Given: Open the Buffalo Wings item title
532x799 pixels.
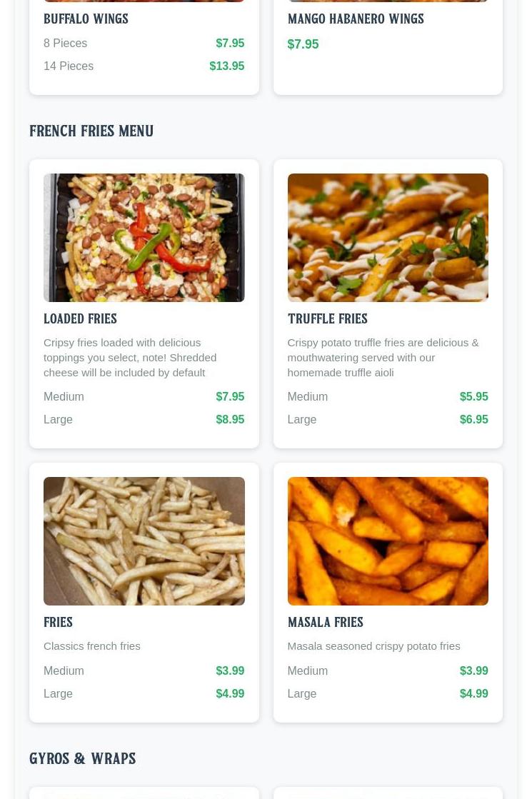Looking at the screenshot, I should click(x=86, y=19).
